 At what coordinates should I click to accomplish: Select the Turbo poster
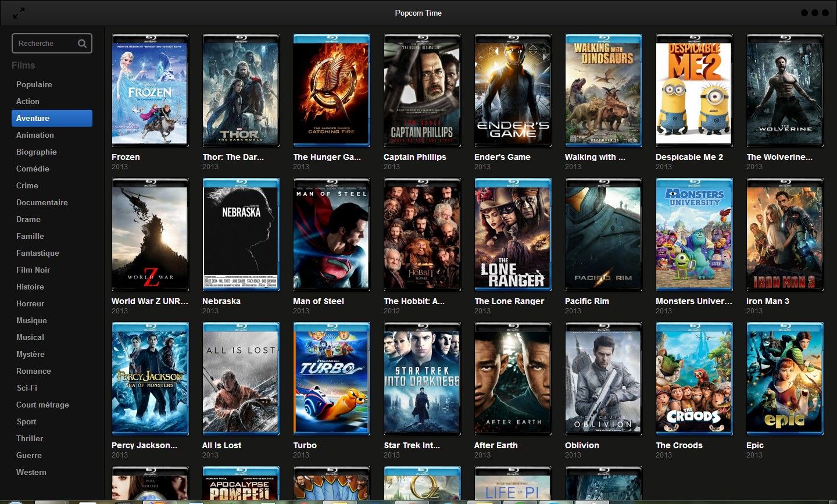[331, 378]
